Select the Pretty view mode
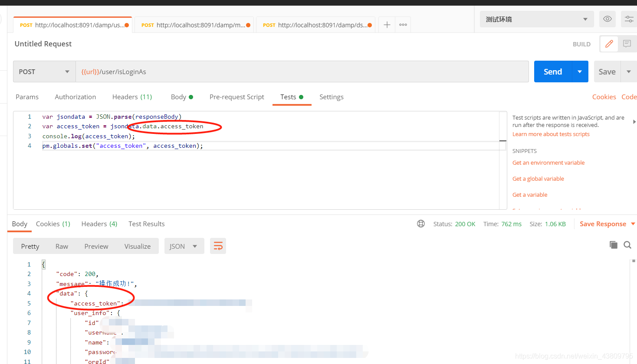Image resolution: width=637 pixels, height=364 pixels. pos(30,246)
